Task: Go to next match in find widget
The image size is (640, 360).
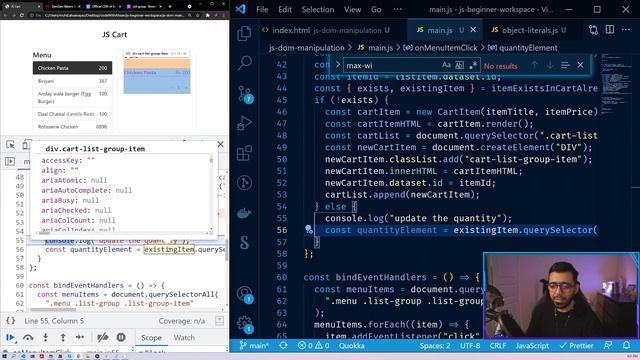Action: pyautogui.click(x=550, y=65)
